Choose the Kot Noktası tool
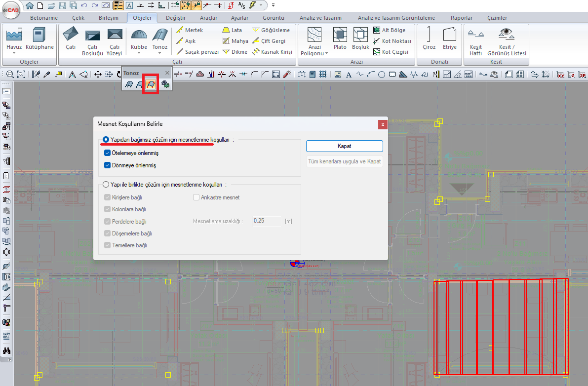The width and height of the screenshot is (588, 386). click(x=392, y=41)
